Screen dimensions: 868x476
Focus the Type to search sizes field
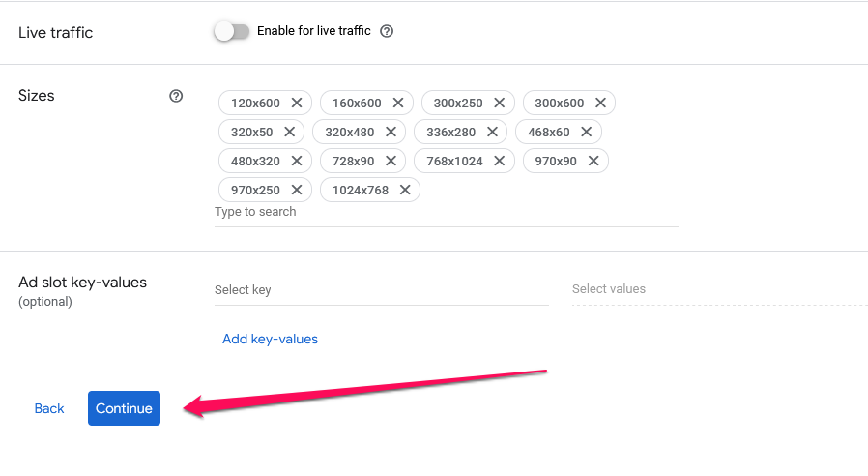(447, 212)
